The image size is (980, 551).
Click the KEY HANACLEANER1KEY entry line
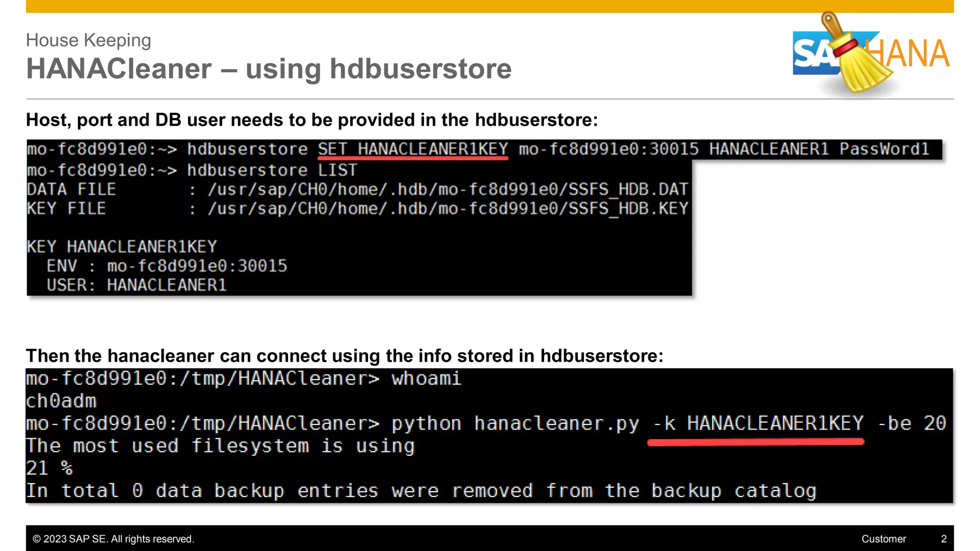(122, 247)
